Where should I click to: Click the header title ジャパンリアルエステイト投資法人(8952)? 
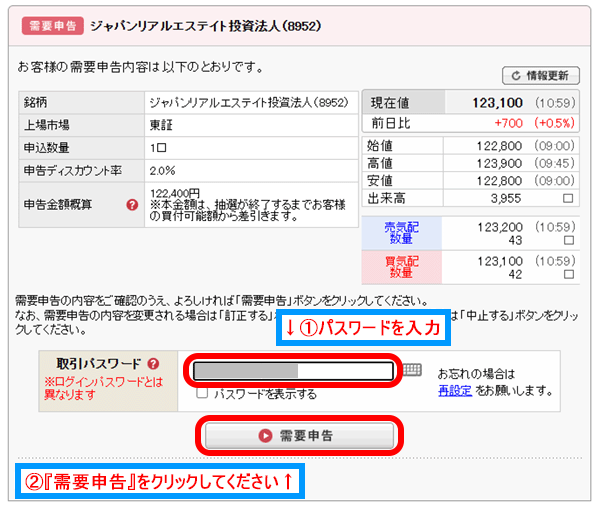click(x=206, y=26)
